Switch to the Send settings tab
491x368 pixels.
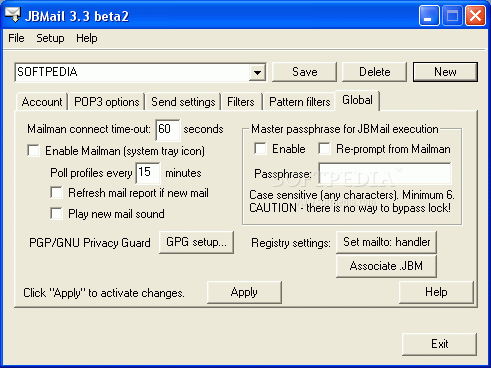(x=183, y=102)
